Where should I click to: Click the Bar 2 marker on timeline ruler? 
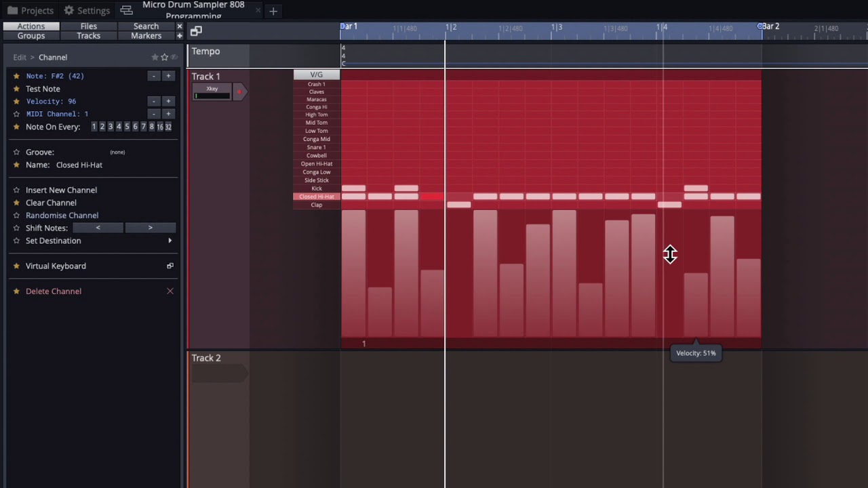[x=770, y=26]
